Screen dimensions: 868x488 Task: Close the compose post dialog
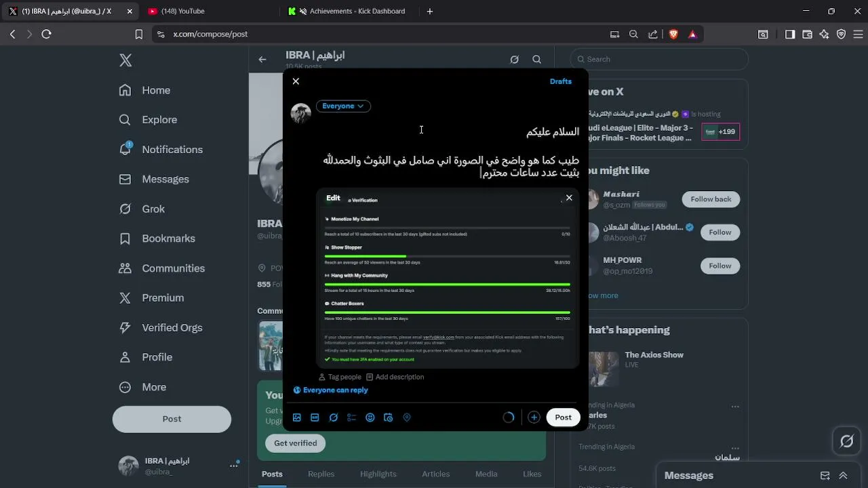pyautogui.click(x=296, y=81)
